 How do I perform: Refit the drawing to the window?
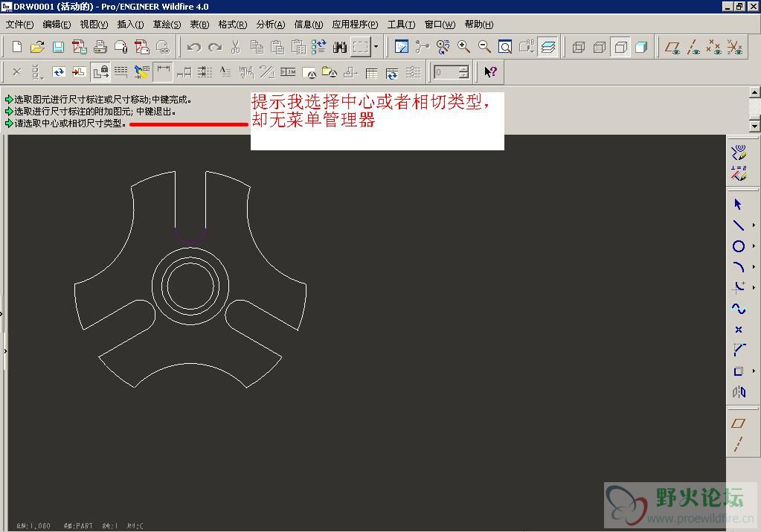coord(505,47)
